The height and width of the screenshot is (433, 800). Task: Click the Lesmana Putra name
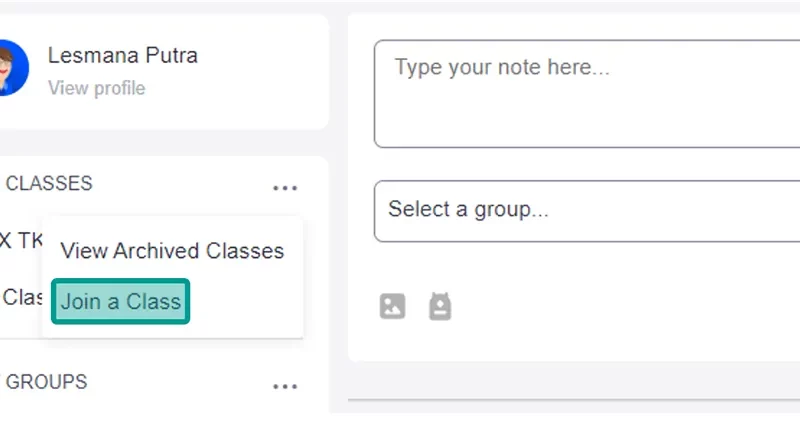click(x=122, y=55)
